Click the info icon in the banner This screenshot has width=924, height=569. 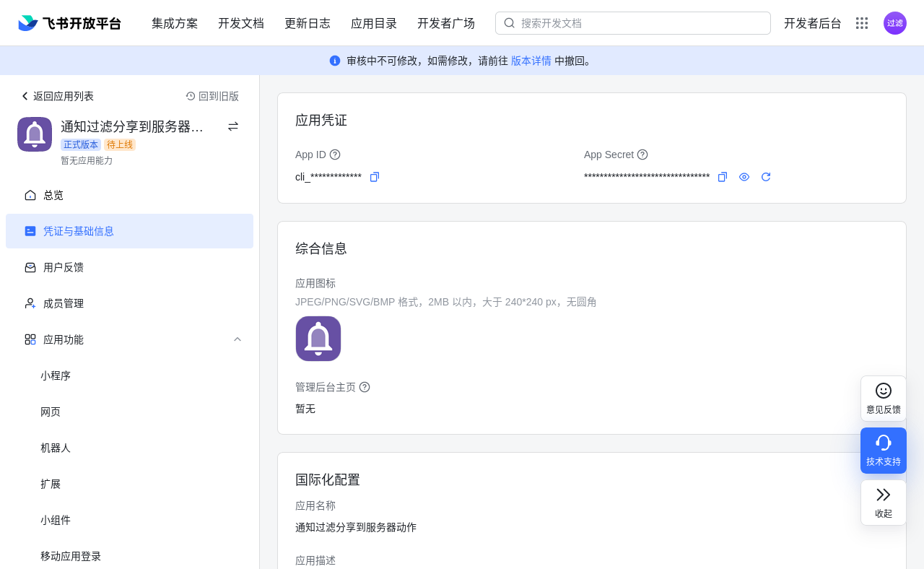pyautogui.click(x=335, y=61)
